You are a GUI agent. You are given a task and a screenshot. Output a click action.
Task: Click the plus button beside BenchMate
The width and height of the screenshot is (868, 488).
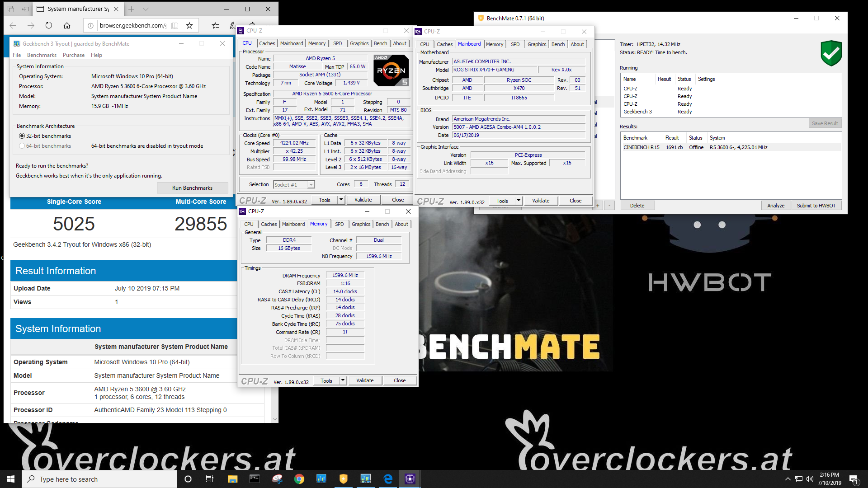tap(598, 206)
